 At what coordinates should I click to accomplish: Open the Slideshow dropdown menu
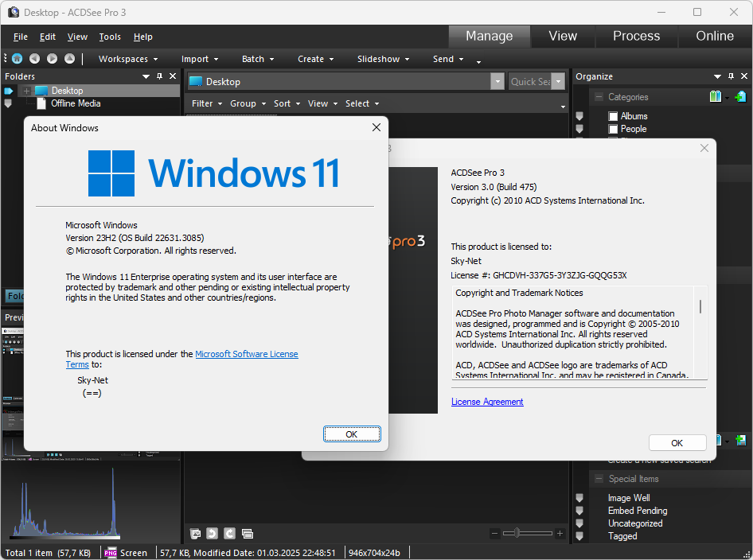383,59
